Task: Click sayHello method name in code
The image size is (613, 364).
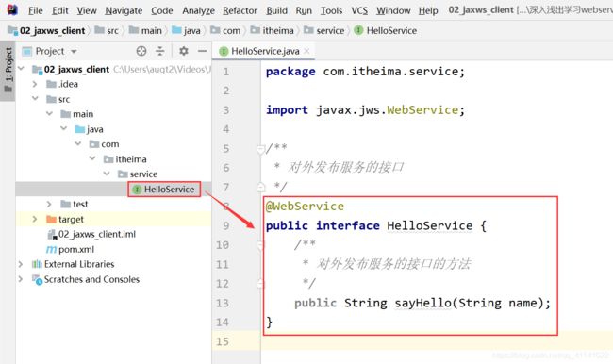Action: 422,303
